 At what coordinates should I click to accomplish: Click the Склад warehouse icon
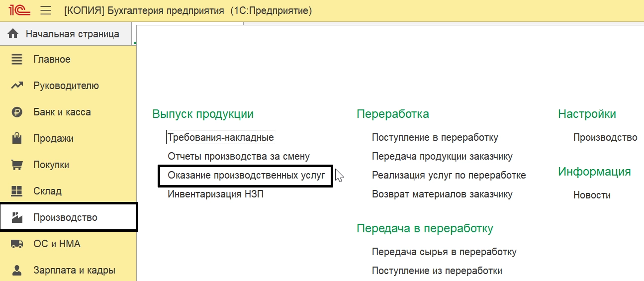pos(17,191)
